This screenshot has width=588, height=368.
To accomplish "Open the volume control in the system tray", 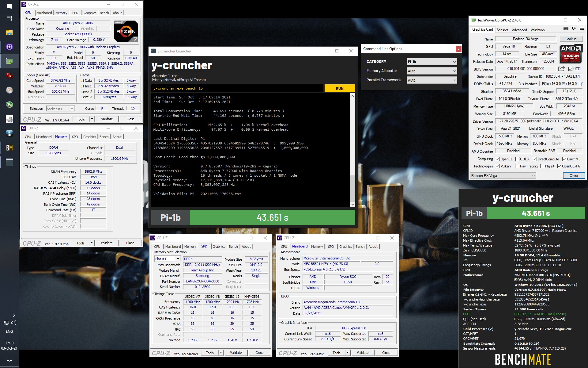I will tap(14, 323).
